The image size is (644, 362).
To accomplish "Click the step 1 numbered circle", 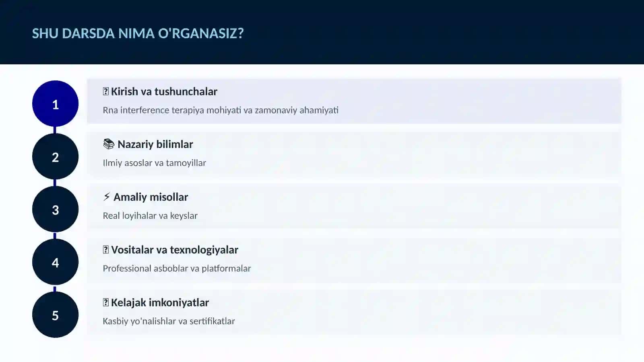I will point(55,104).
